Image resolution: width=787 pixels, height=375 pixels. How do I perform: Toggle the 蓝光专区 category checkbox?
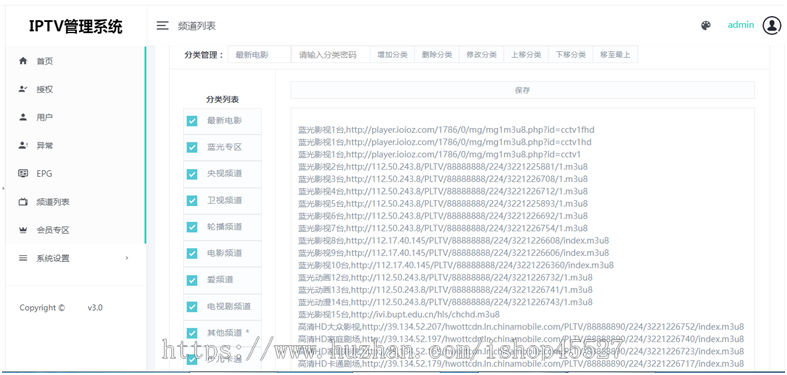(192, 148)
